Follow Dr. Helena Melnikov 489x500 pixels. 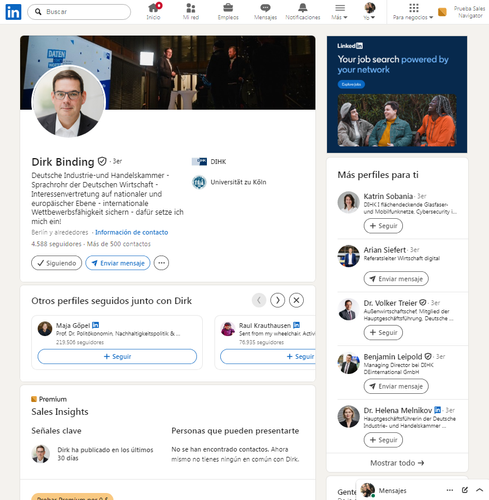coord(383,440)
